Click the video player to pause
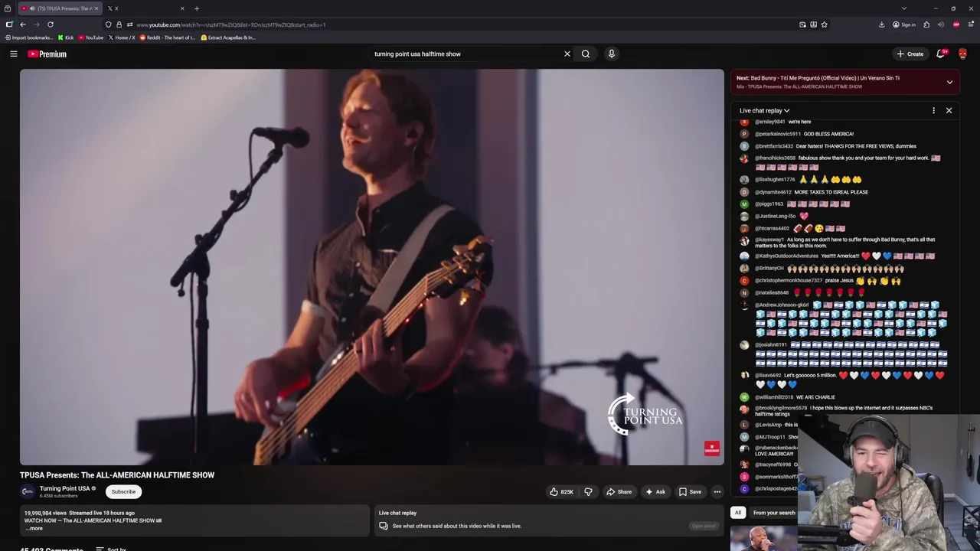The height and width of the screenshot is (551, 980). point(371,267)
